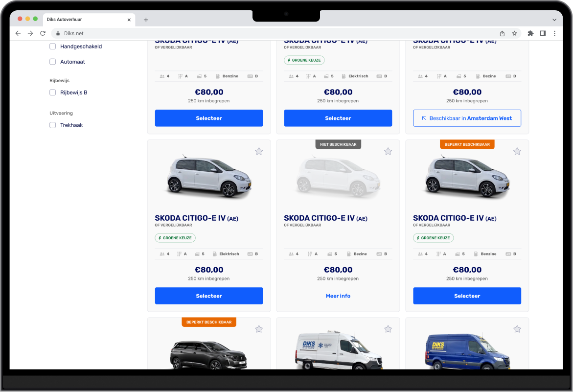This screenshot has width=573, height=392.
Task: Toggle the browser side panel icon
Action: (x=543, y=33)
